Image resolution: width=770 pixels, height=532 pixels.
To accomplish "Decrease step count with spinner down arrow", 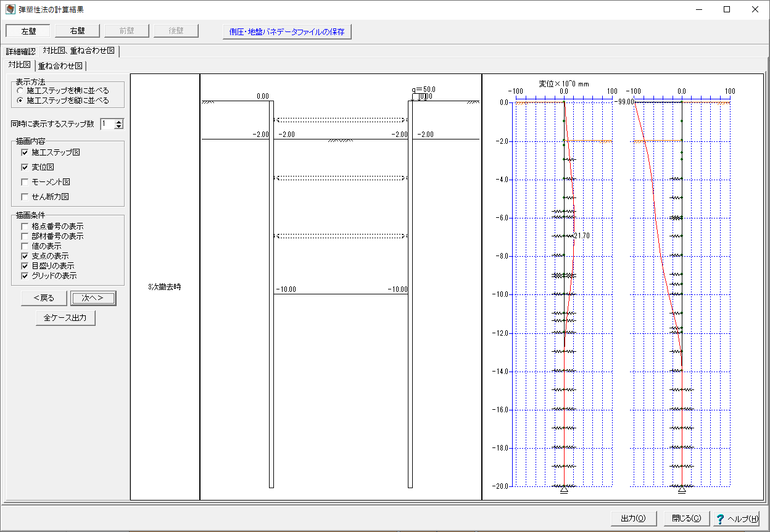I will pos(119,127).
